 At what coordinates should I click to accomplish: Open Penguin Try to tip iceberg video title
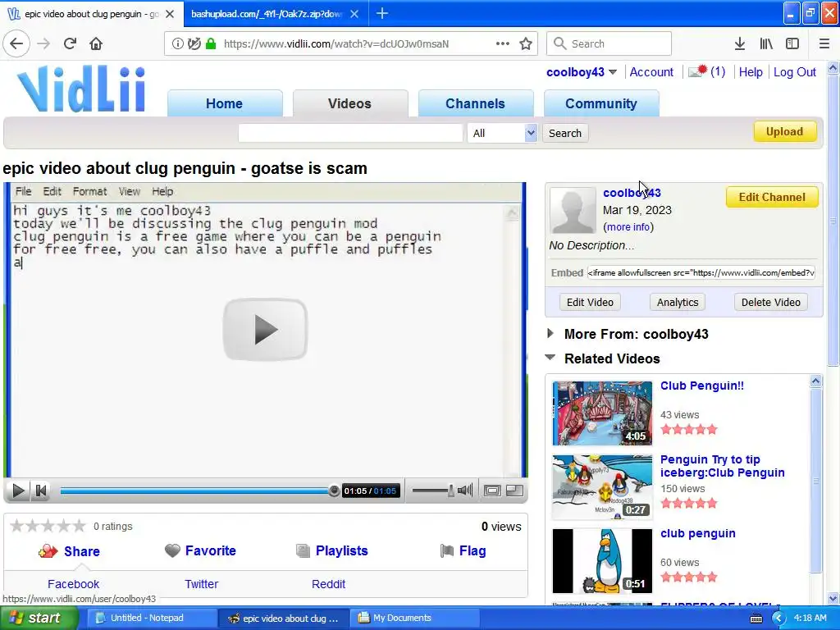click(722, 466)
